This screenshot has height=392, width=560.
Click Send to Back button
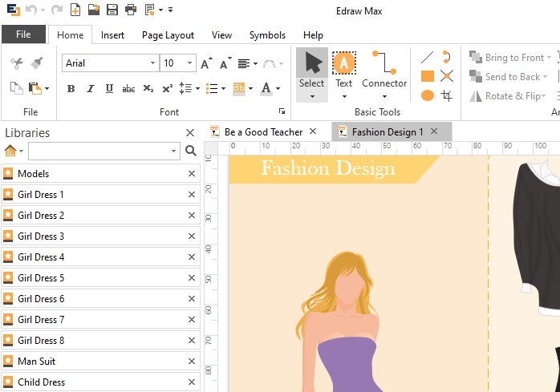pos(508,76)
